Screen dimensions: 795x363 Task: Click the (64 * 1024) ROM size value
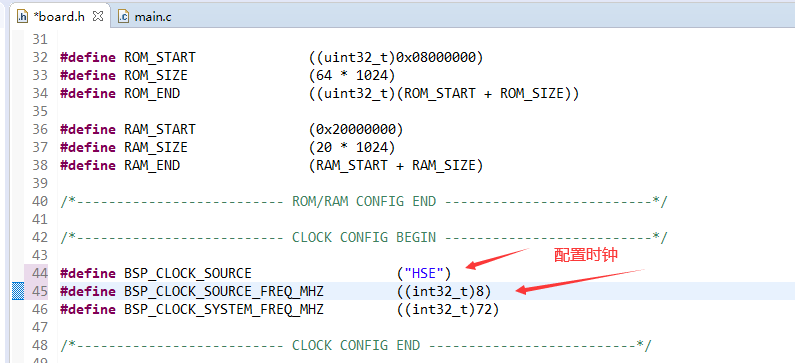click(x=352, y=76)
